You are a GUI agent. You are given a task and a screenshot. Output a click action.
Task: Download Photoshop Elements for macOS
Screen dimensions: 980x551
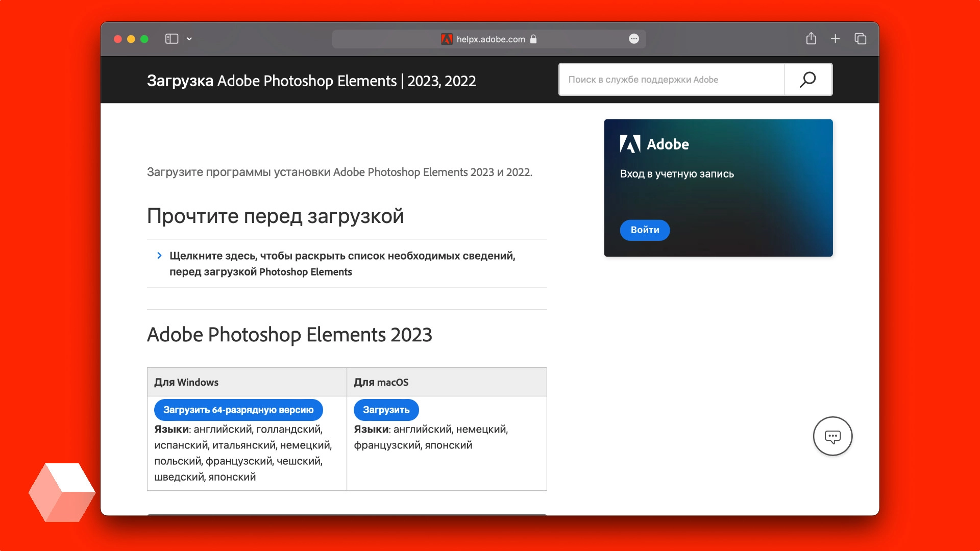click(386, 410)
